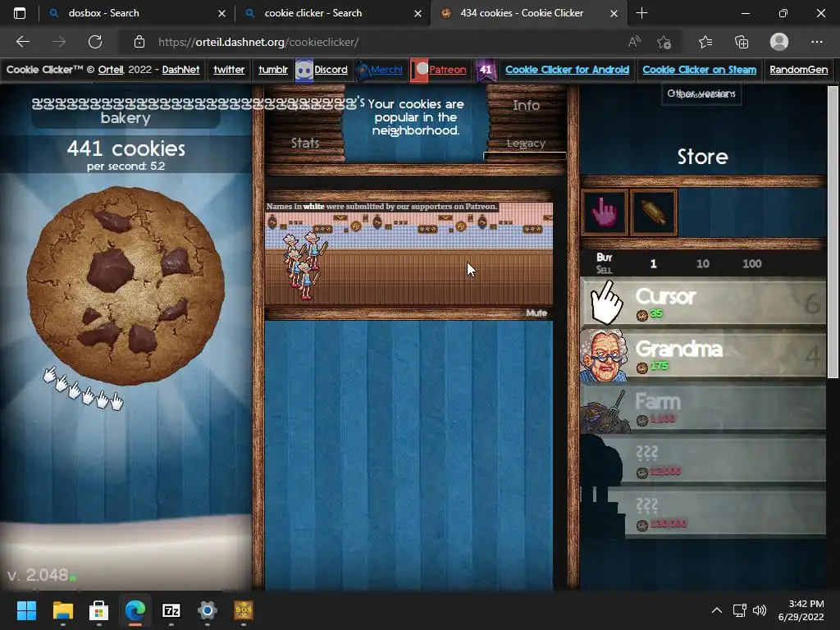Screen dimensions: 840x630
Task: Switch to the cookie clicker - Search tab
Action: tap(331, 13)
